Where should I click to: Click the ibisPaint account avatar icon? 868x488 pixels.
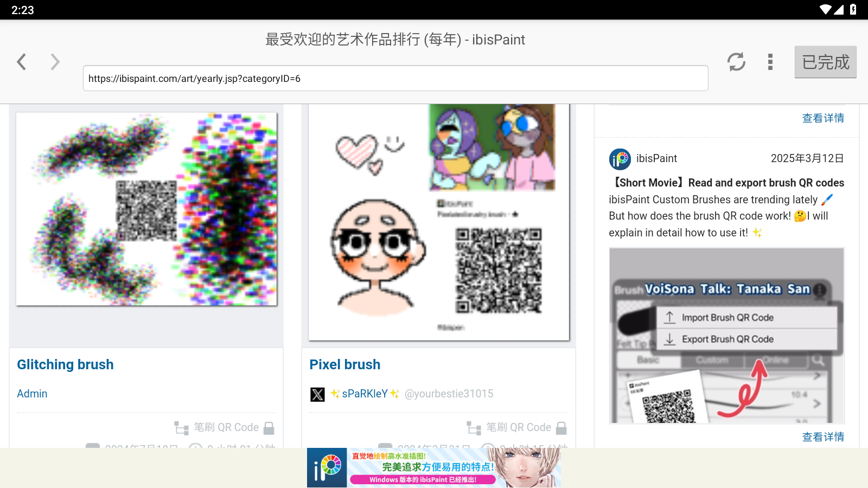pos(620,159)
